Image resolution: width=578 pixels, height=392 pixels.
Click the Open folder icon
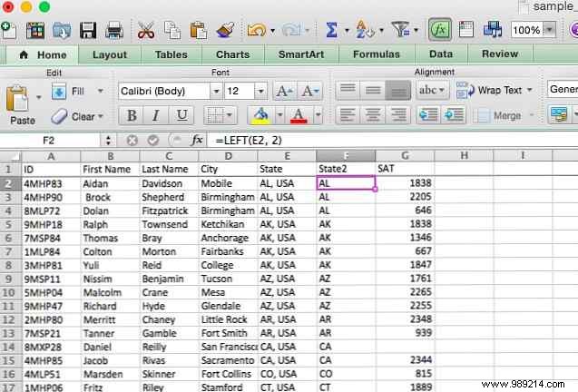pos(62,30)
